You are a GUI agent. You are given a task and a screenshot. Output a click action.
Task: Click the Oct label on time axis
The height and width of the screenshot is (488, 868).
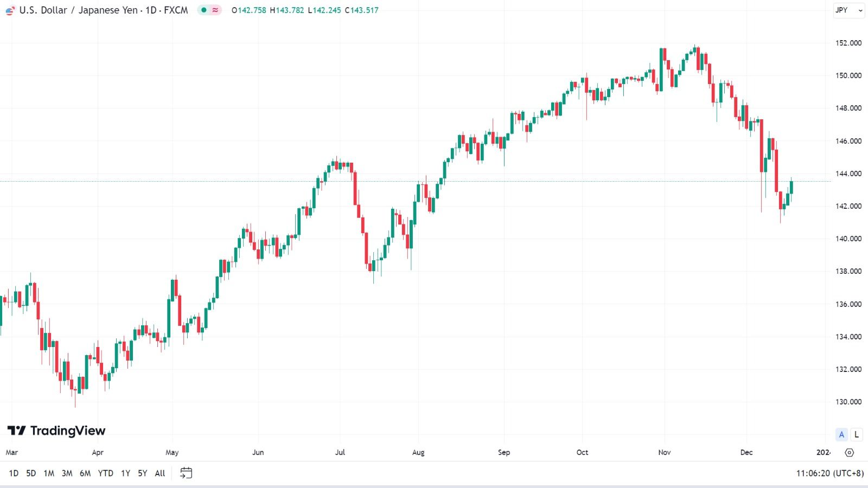[582, 452]
